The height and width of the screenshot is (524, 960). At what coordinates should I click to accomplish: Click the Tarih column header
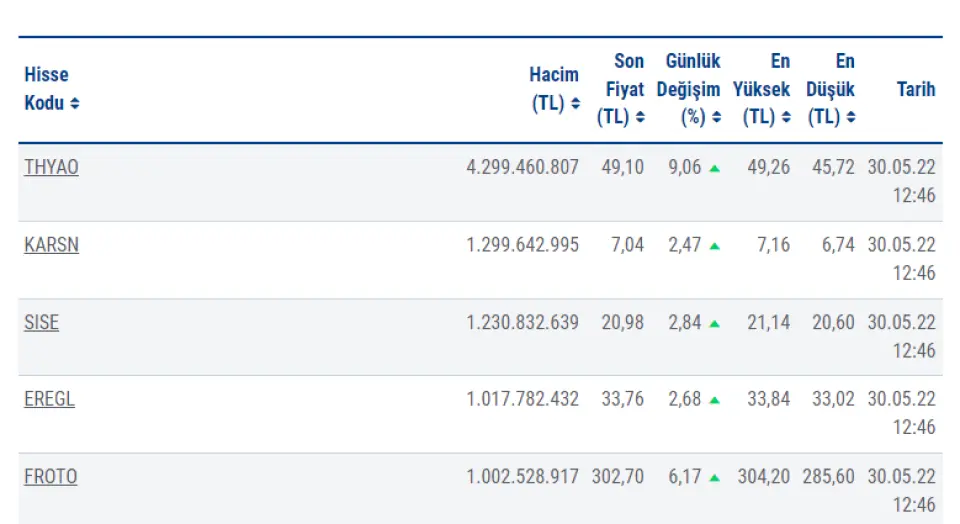click(x=915, y=89)
